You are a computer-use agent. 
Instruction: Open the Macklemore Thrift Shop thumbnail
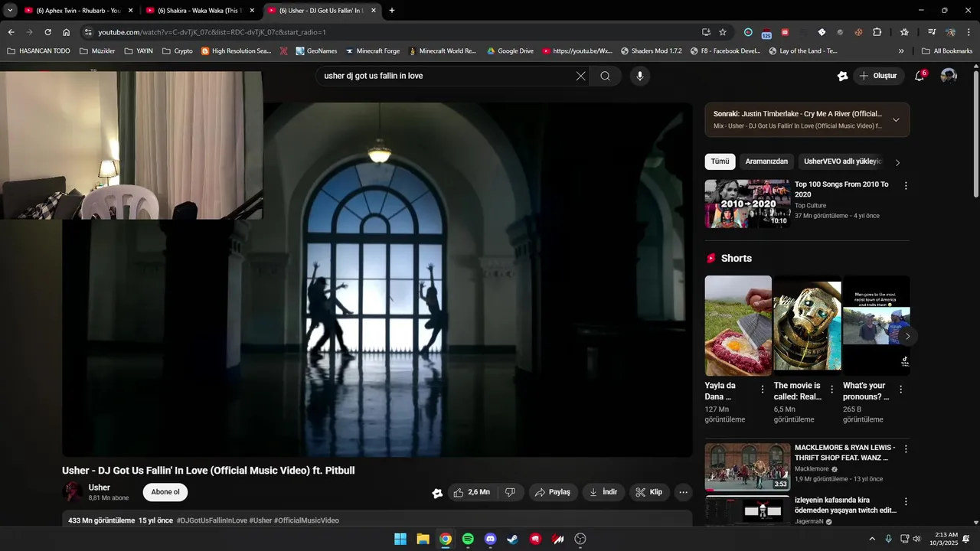pos(747,467)
